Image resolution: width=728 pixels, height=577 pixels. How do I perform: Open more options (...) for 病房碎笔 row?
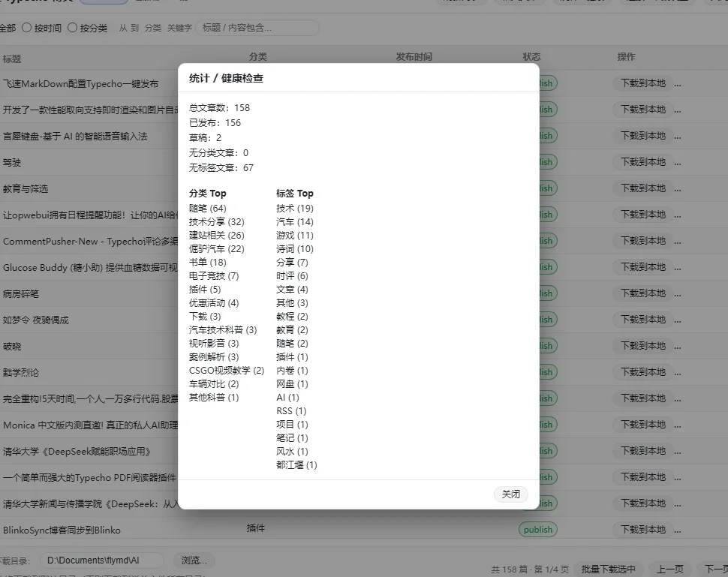(678, 293)
